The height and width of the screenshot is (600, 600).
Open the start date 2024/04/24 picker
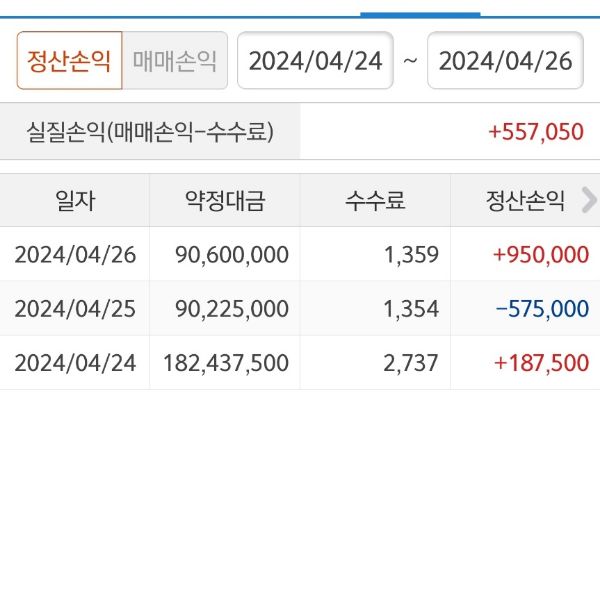click(x=315, y=61)
